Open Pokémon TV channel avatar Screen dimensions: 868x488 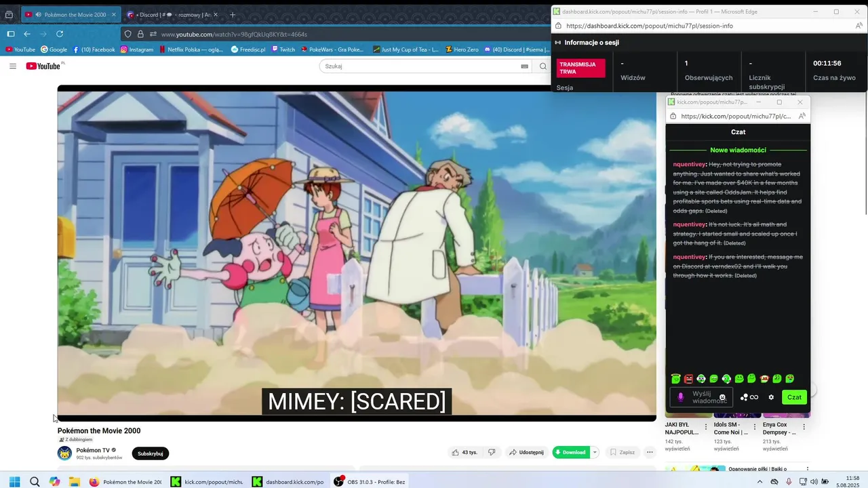point(64,453)
